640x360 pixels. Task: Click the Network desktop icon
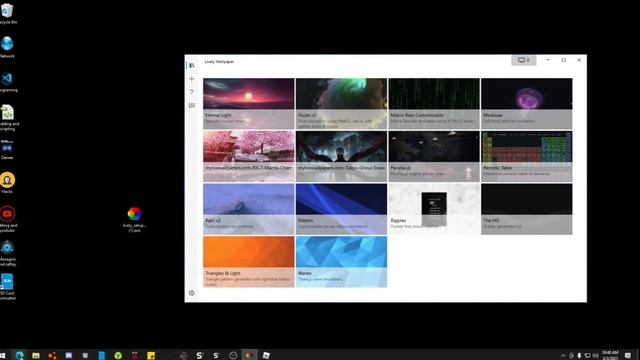coord(7,47)
